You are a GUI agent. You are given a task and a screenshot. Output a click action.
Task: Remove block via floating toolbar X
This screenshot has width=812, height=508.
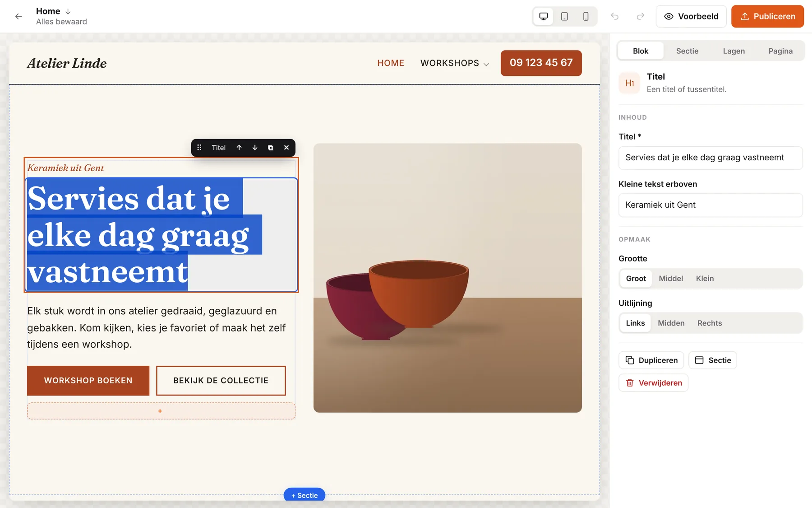286,148
